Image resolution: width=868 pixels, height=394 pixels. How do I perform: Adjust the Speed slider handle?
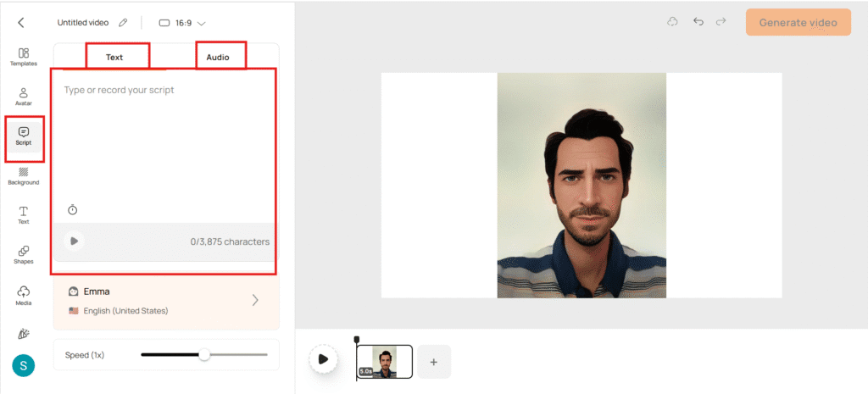point(204,355)
